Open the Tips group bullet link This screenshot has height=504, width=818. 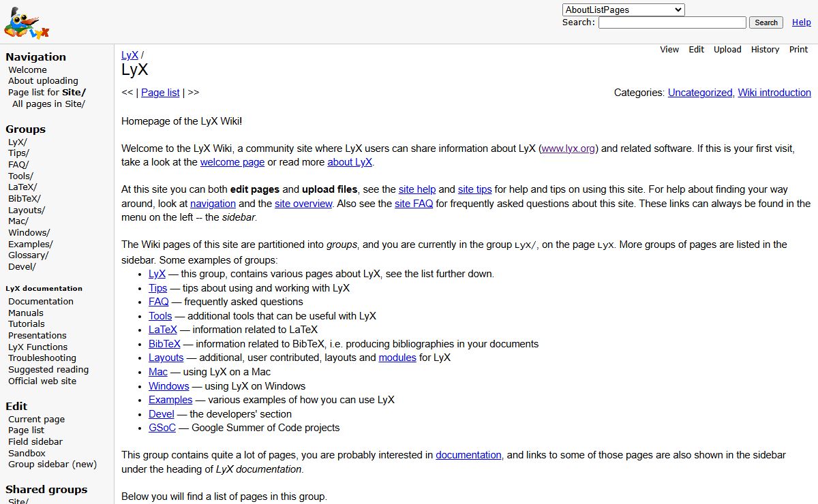157,288
